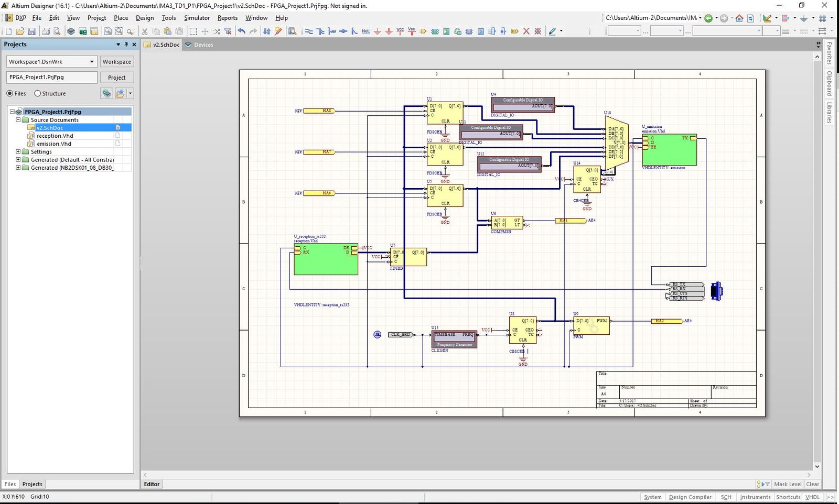Click the Home icon in navigation toolbar

click(739, 18)
